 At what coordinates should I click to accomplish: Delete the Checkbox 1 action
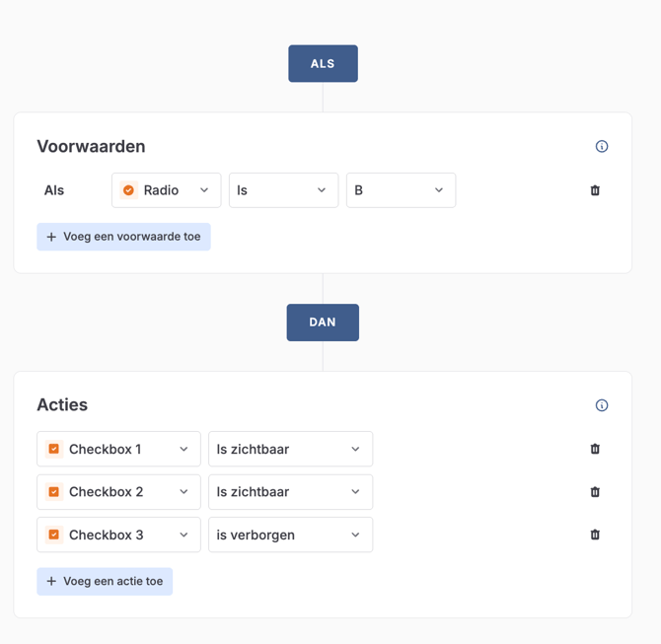pos(595,449)
